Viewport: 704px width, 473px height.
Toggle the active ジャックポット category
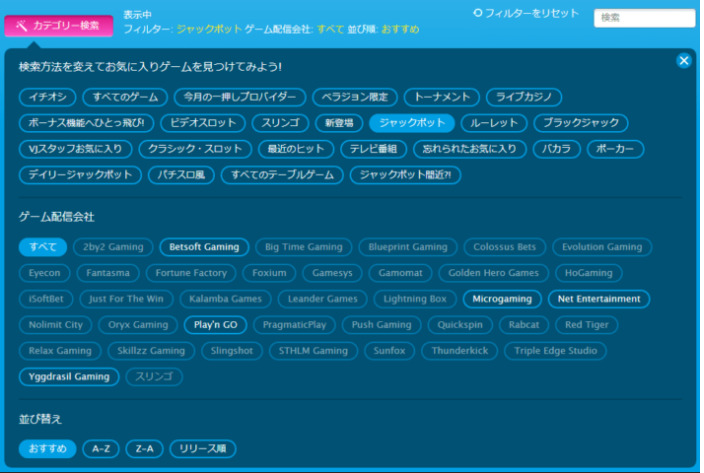point(412,123)
